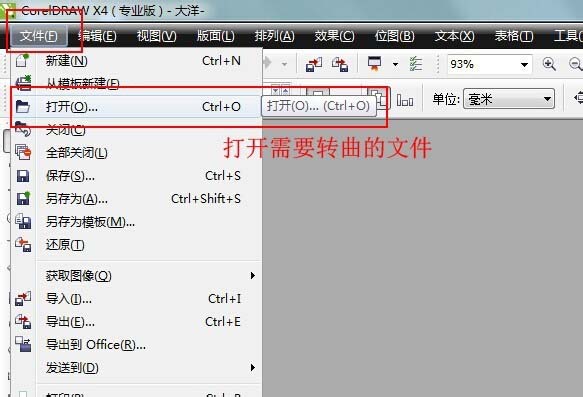Click the template save icon beside 另存为模板
583x397 pixels.
tap(23, 222)
